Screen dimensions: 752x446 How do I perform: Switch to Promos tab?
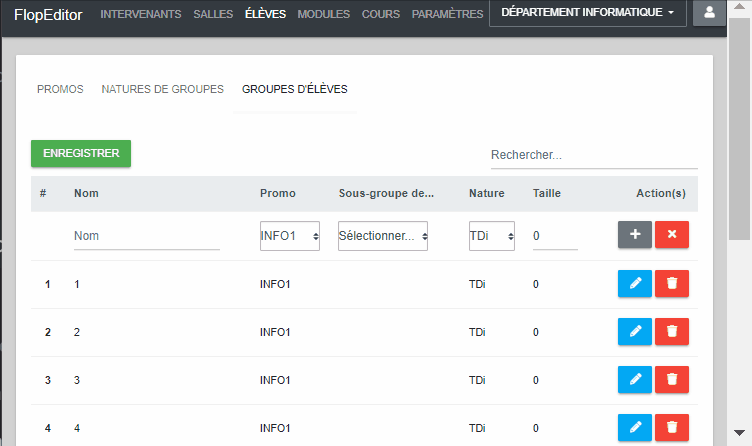[x=60, y=89]
